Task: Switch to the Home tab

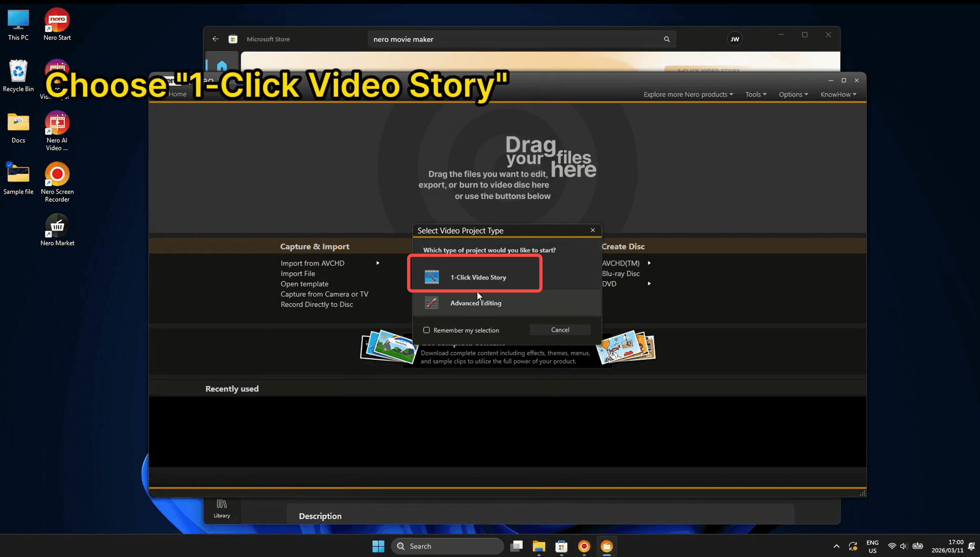Action: coord(177,94)
